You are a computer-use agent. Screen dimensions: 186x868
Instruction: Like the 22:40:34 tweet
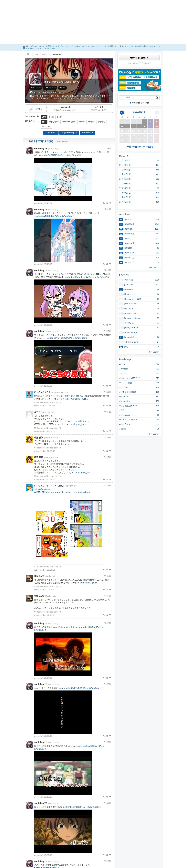coord(110,203)
